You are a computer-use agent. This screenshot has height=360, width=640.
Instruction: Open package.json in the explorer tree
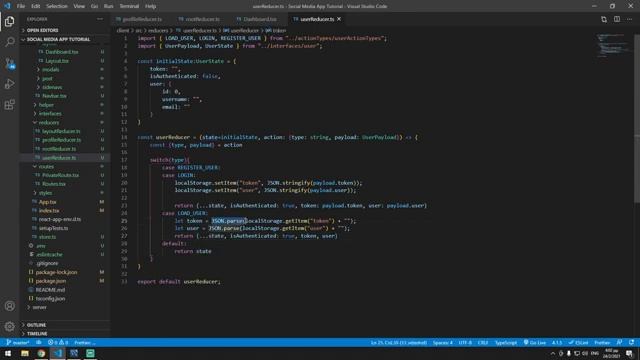coord(51,281)
